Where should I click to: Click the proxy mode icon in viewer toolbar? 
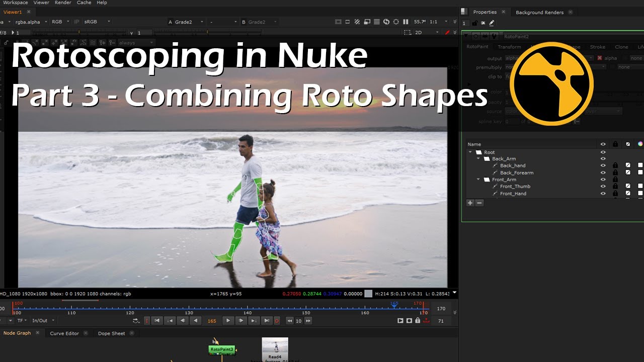pyautogui.click(x=367, y=22)
